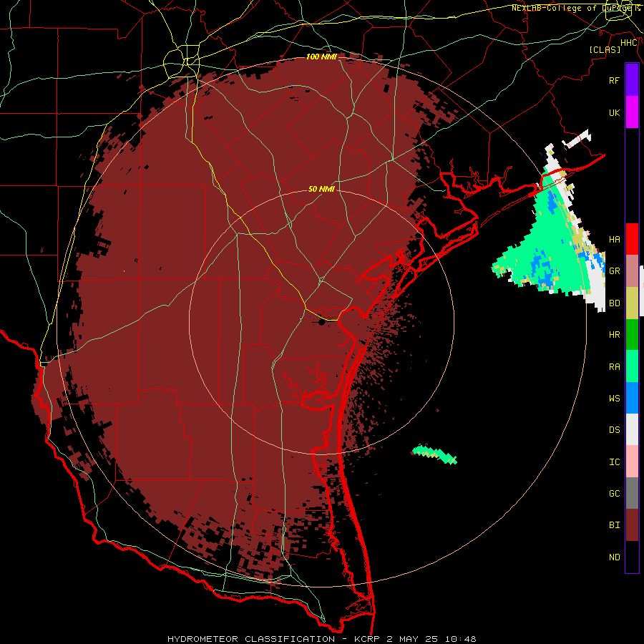The width and height of the screenshot is (644, 644).
Task: Click the DS white legend swatch
Action: 632,429
